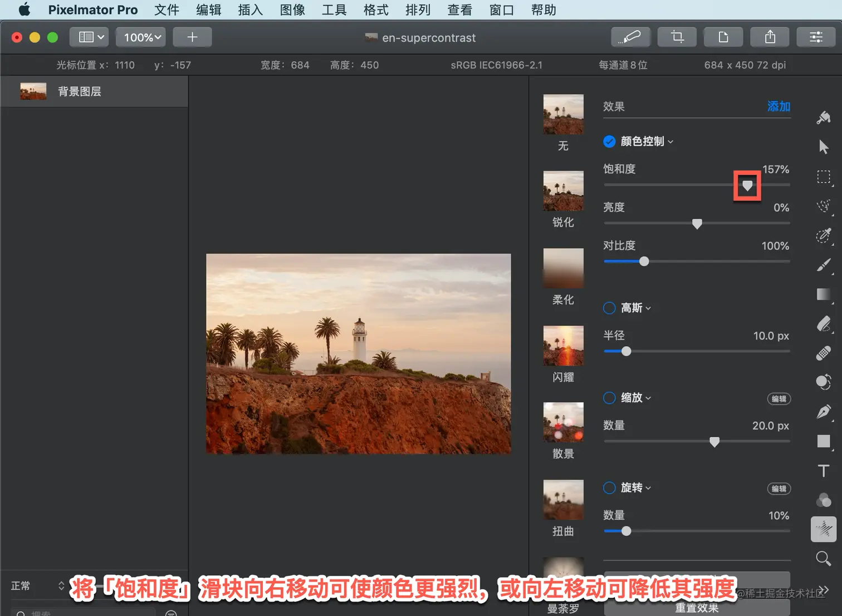The image size is (842, 616).
Task: Open the 查看 menu
Action: pyautogui.click(x=459, y=9)
